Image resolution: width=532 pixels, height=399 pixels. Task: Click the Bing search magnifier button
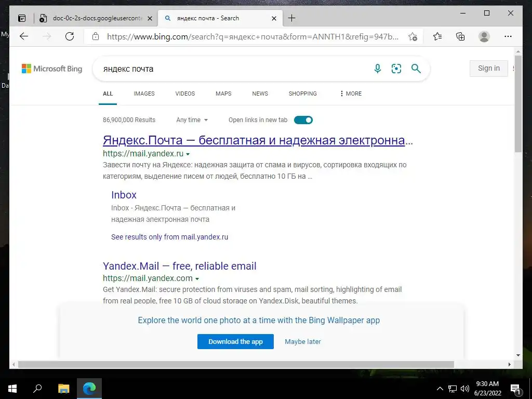[416, 69]
